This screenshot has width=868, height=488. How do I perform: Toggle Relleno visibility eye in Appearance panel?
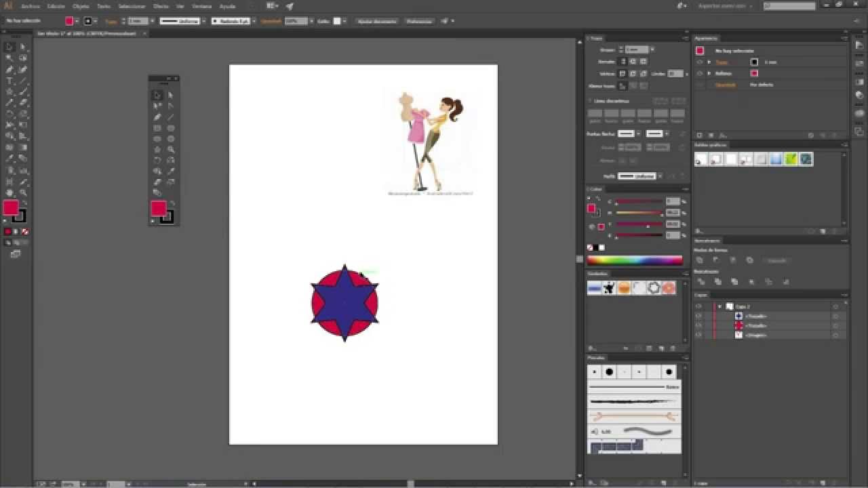pyautogui.click(x=699, y=73)
